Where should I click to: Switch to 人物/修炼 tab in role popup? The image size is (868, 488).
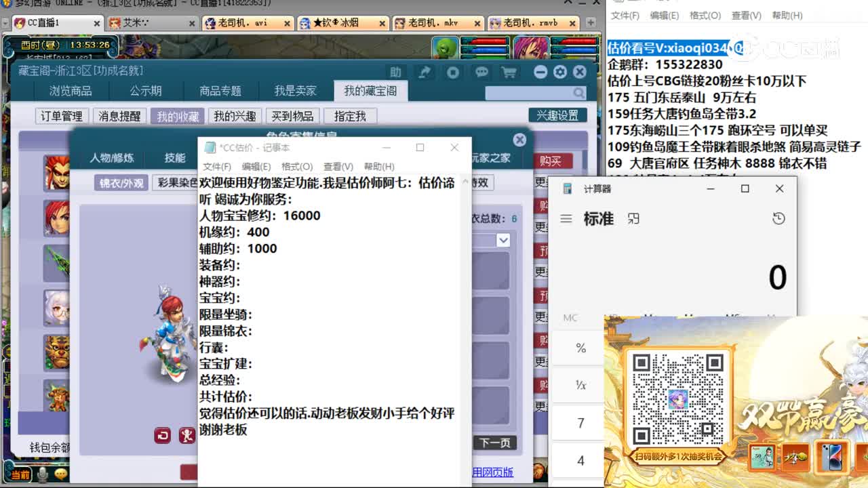coord(112,158)
